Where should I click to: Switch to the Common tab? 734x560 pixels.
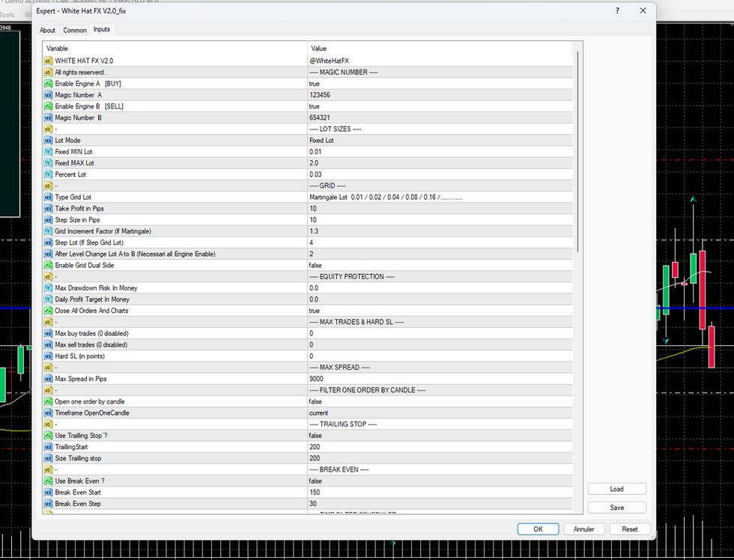(x=75, y=31)
